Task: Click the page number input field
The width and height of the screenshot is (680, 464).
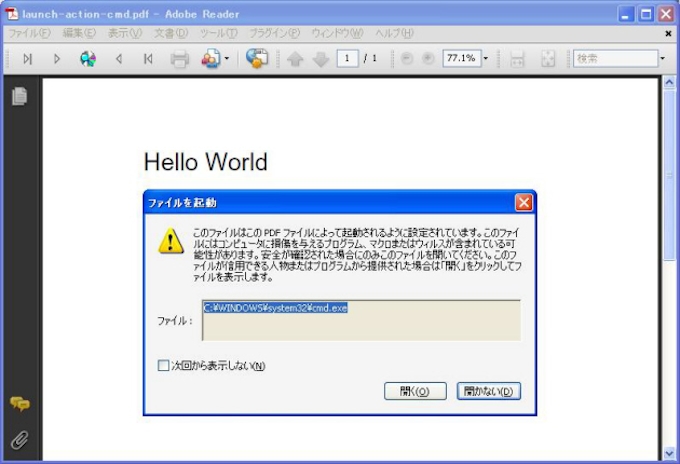Action: coord(347,59)
